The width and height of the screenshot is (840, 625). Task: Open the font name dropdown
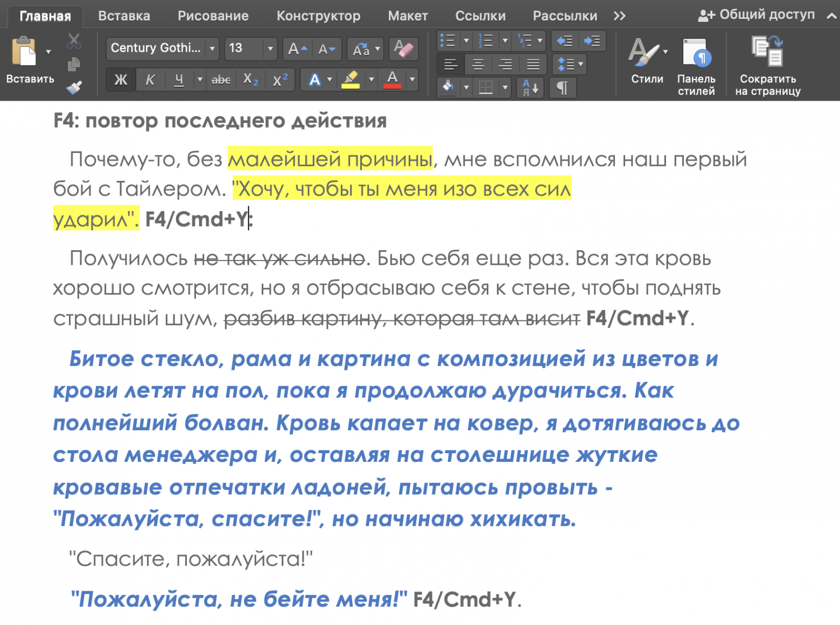(x=212, y=48)
